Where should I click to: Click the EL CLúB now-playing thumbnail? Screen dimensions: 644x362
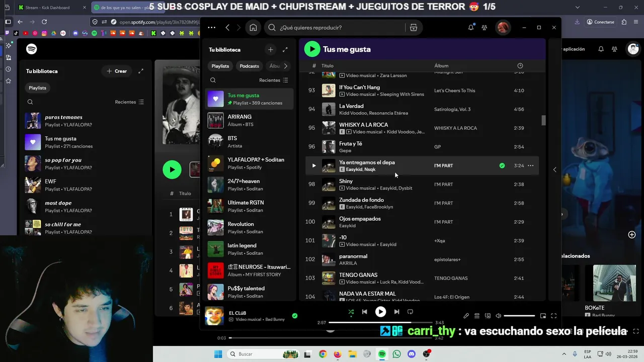(x=214, y=316)
